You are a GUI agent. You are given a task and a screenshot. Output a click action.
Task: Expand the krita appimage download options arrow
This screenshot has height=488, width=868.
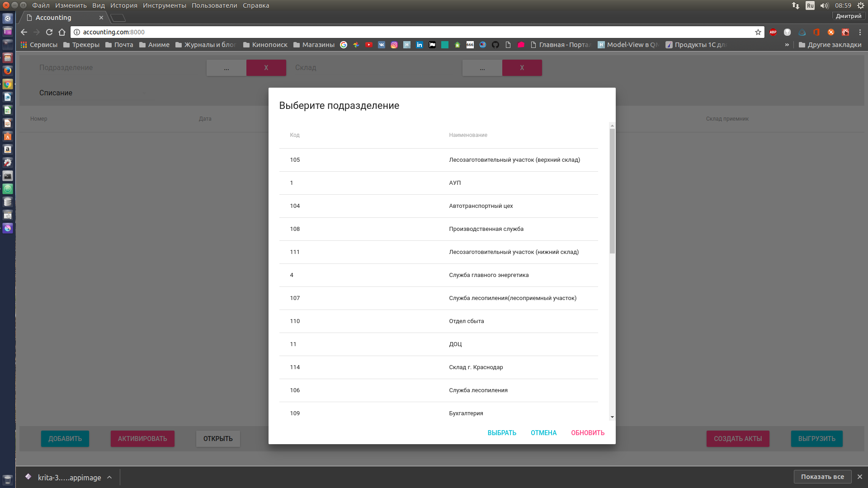(109, 477)
